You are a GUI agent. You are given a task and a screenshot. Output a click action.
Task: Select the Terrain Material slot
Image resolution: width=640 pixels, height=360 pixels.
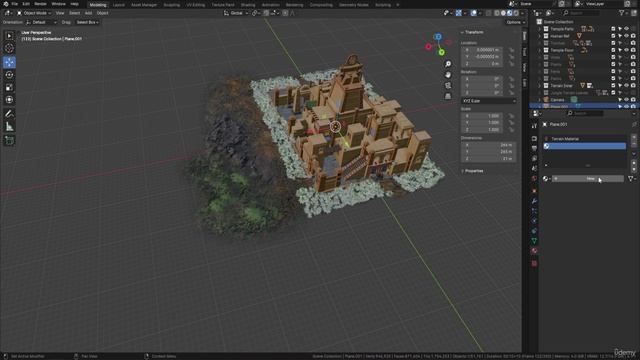pyautogui.click(x=585, y=139)
